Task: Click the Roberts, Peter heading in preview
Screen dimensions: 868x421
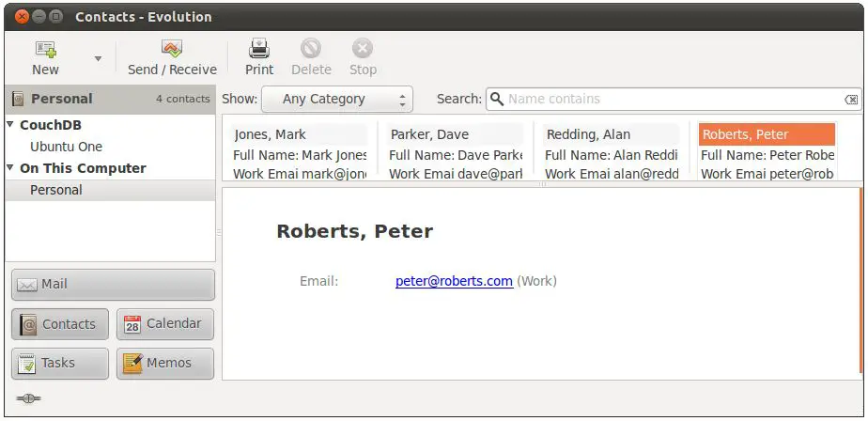Action: click(x=354, y=231)
